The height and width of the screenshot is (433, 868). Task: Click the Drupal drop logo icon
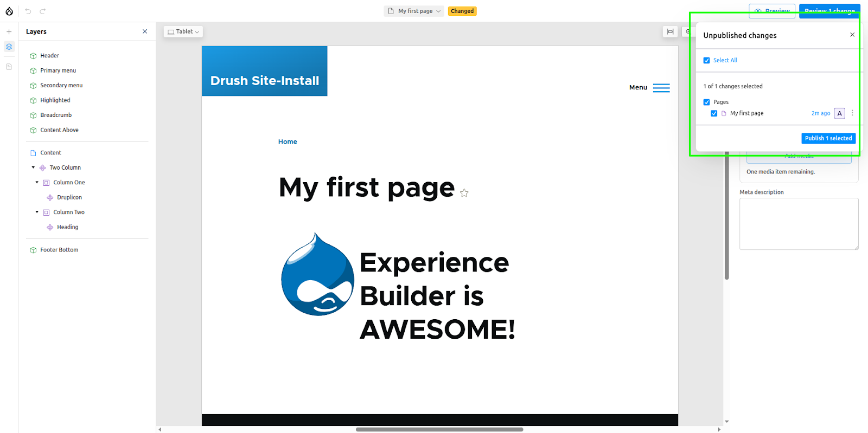9,11
